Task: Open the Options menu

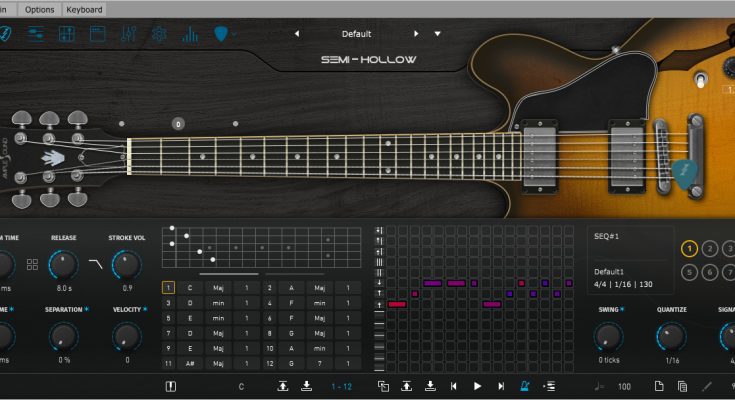Action: 40,9
